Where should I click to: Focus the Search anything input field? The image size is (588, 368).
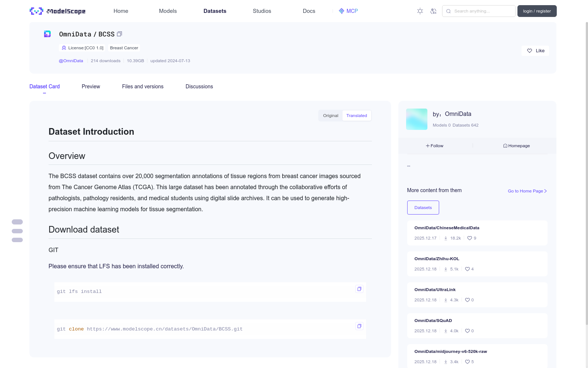pos(482,11)
